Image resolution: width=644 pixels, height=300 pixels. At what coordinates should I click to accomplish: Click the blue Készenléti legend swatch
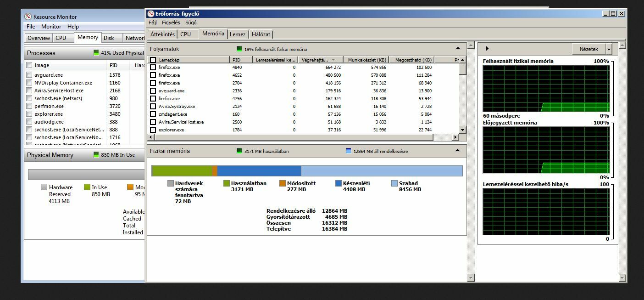click(339, 183)
